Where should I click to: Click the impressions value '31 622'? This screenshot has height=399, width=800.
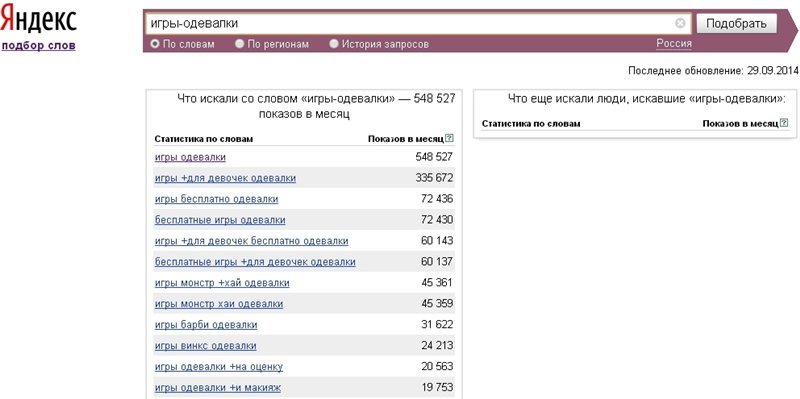[437, 325]
